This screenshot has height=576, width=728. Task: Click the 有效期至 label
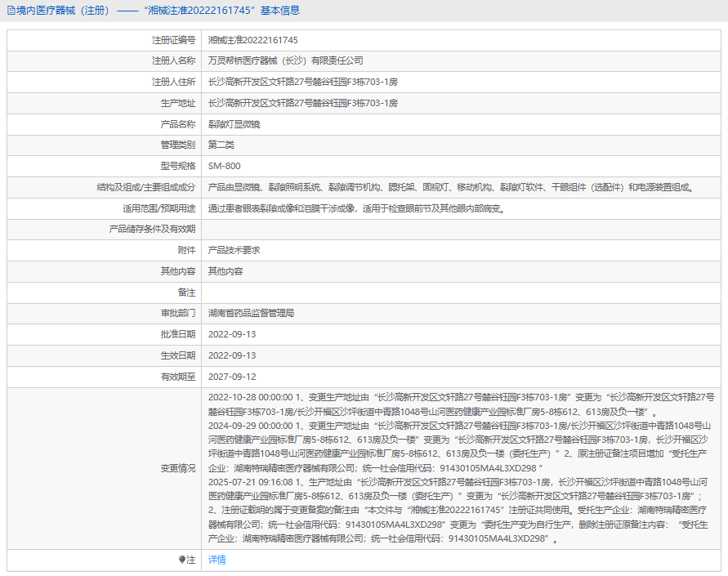pyautogui.click(x=178, y=377)
